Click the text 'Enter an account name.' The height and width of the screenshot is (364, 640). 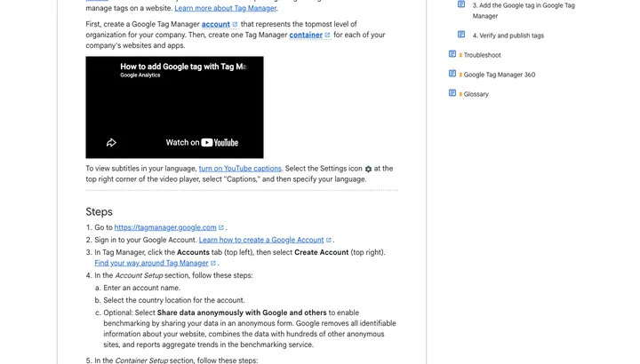[x=141, y=288]
